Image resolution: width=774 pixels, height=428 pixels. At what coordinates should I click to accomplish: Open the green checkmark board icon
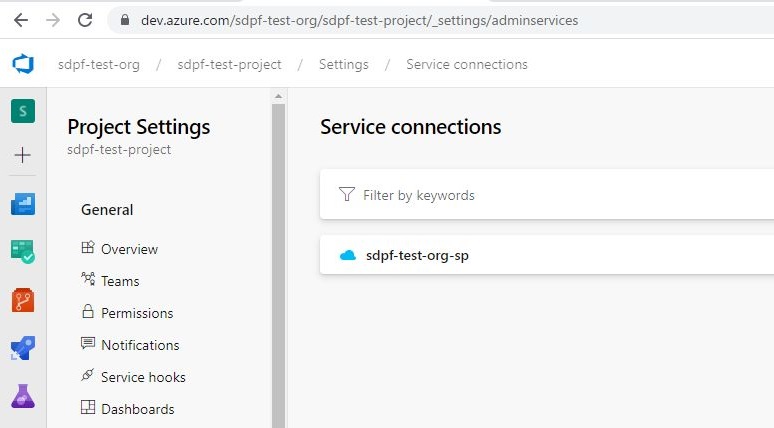point(23,252)
